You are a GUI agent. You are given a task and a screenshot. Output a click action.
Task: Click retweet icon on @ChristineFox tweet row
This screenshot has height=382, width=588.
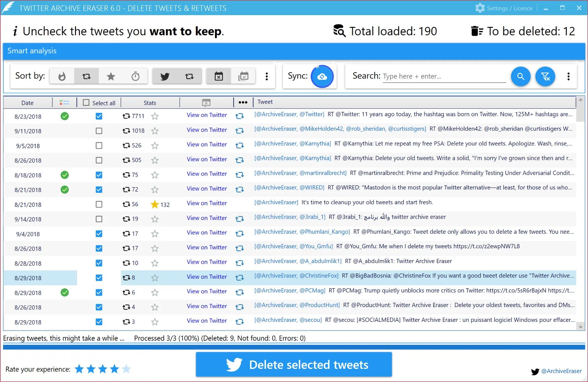pos(240,278)
